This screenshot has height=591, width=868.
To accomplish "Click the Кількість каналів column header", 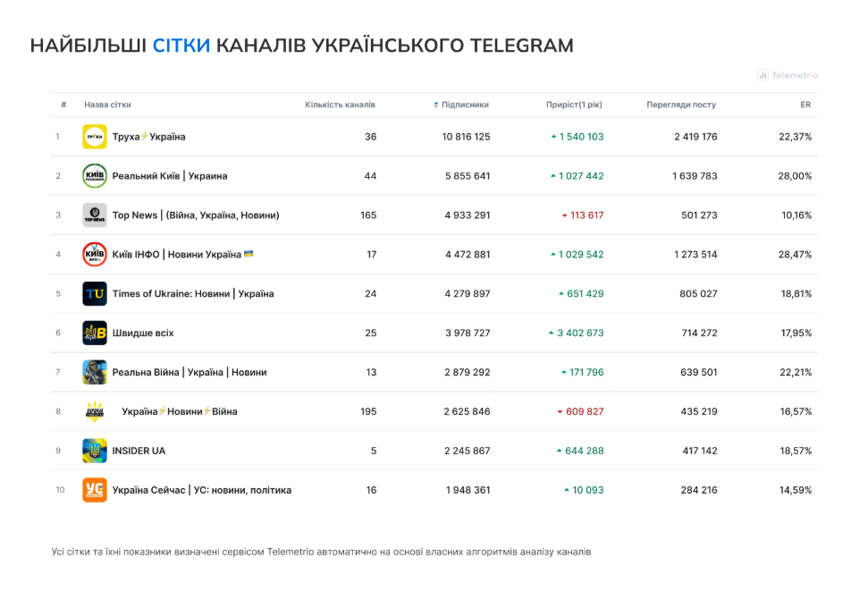I will coord(340,105).
